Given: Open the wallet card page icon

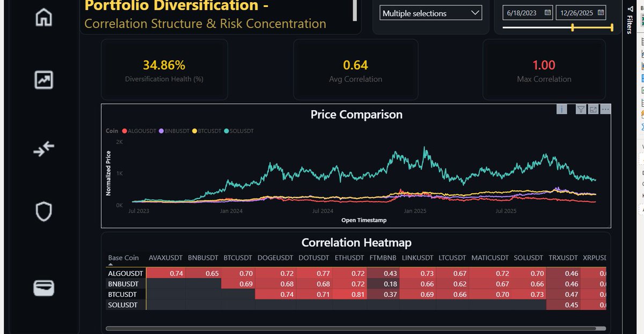Looking at the screenshot, I should pos(43,288).
